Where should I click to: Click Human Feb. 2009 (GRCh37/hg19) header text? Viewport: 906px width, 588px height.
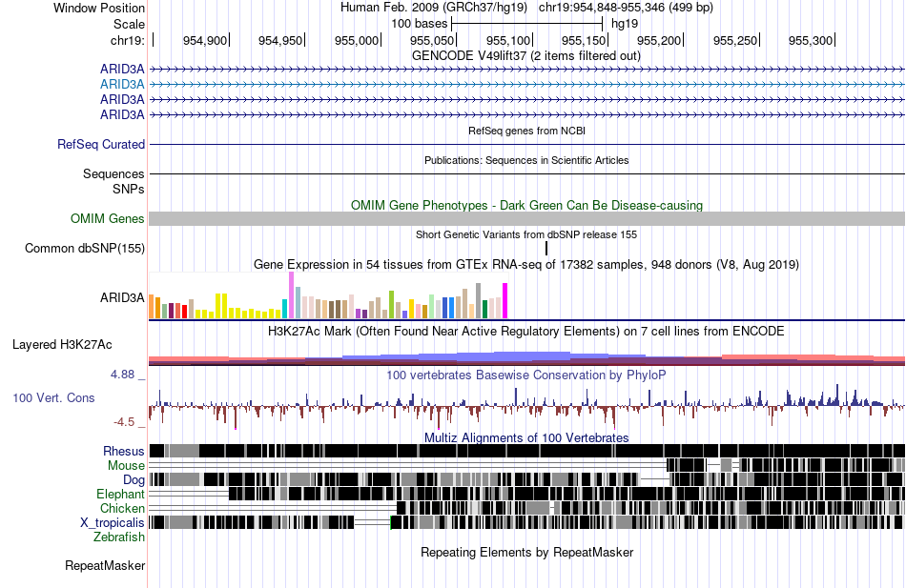click(x=434, y=8)
